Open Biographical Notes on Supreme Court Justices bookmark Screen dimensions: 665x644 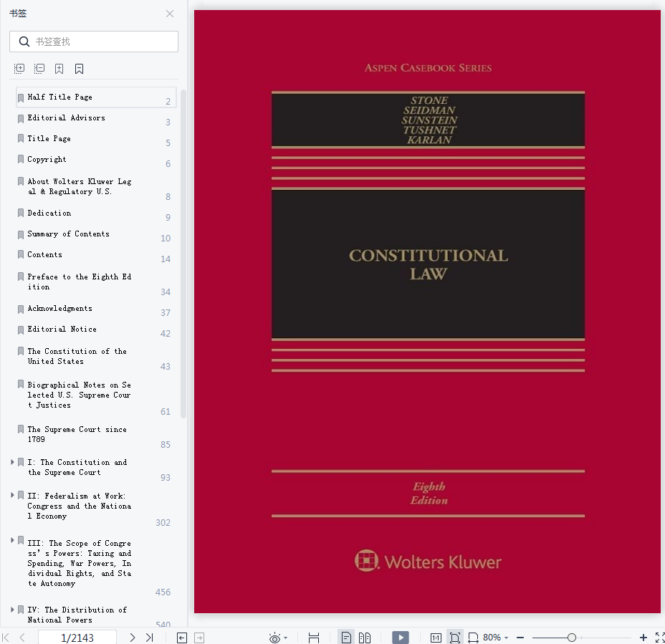[79, 395]
